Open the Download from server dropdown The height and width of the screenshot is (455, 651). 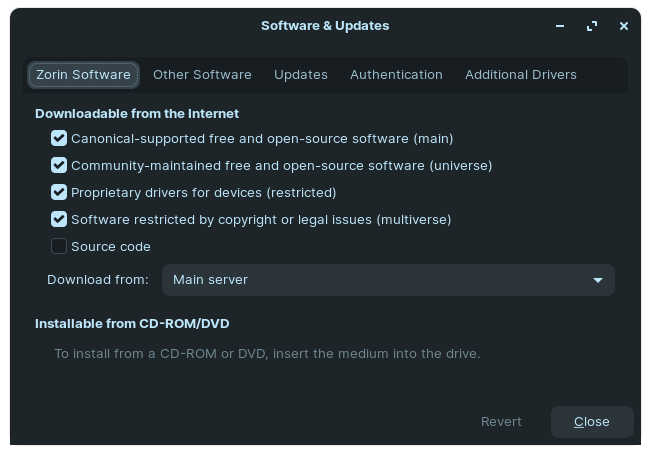[x=388, y=280]
